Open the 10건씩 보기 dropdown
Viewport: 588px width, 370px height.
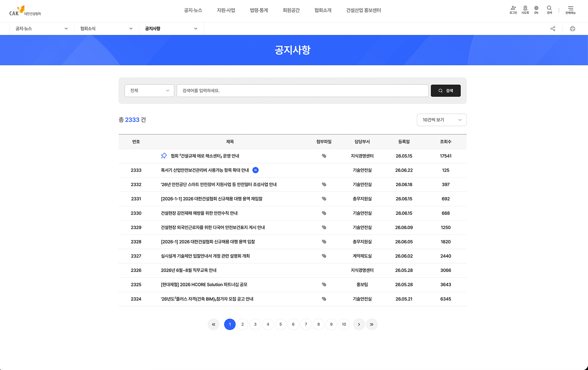click(x=442, y=120)
